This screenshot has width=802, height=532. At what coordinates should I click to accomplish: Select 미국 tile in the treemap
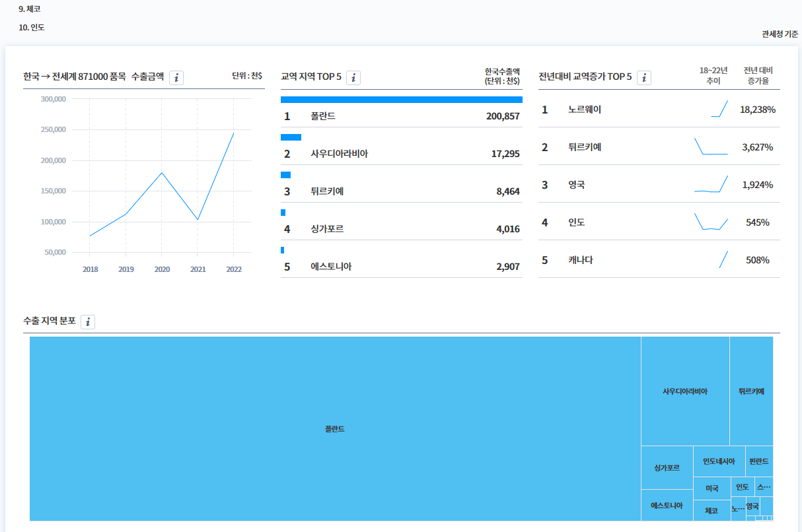coord(711,488)
